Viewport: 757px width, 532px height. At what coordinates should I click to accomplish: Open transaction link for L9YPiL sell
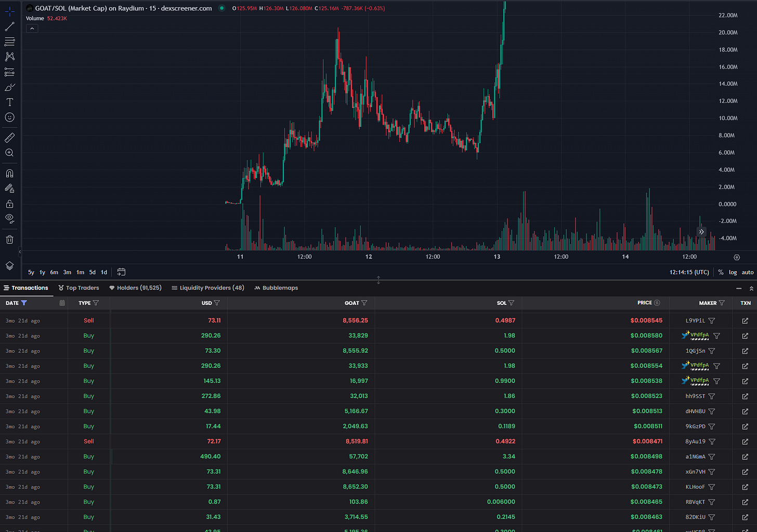tap(745, 321)
